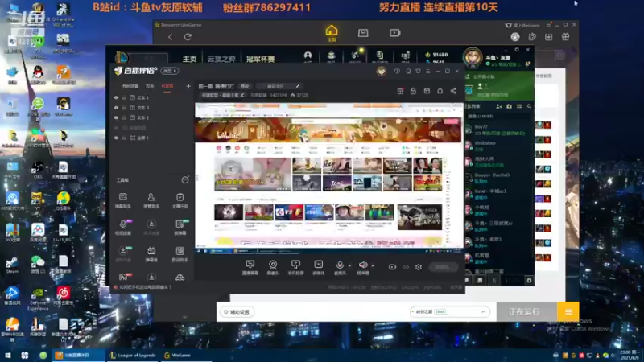Click the 扬声器 speaker icon
The width and height of the screenshot is (644, 362).
(363, 267)
